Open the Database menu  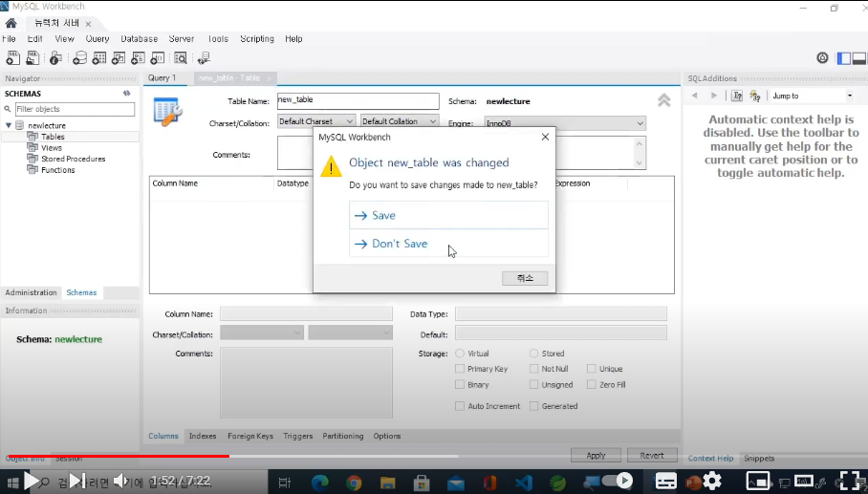(139, 39)
